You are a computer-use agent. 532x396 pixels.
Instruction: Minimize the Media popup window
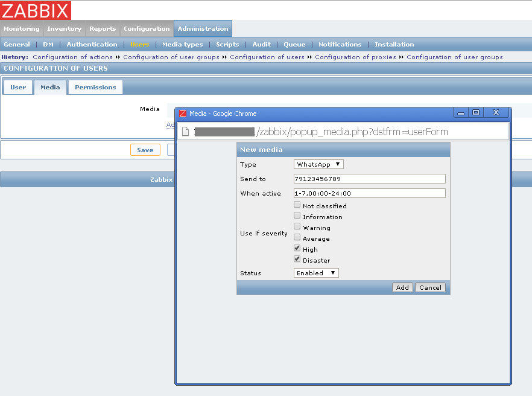460,113
